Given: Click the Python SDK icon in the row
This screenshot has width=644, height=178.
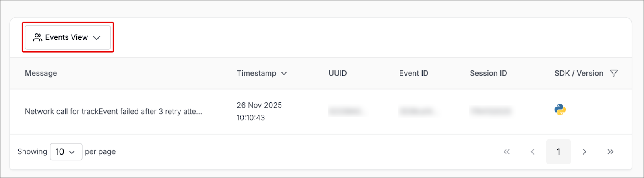Looking at the screenshot, I should (x=560, y=110).
